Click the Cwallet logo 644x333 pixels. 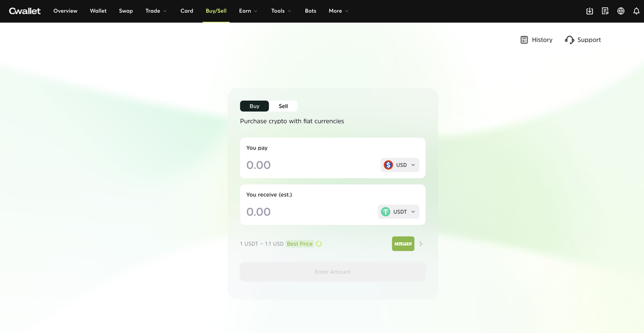click(x=25, y=11)
